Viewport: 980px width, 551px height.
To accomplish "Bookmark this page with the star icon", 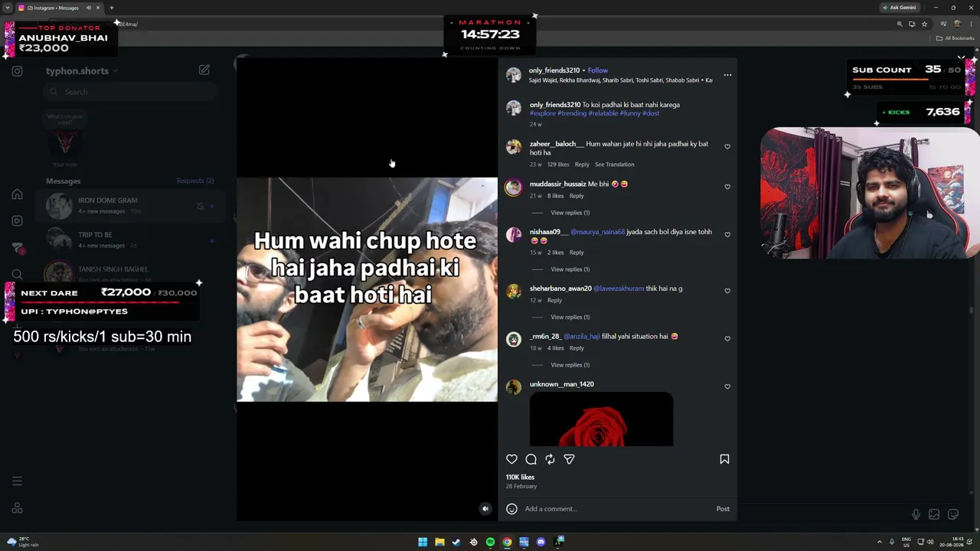I will pos(924,24).
